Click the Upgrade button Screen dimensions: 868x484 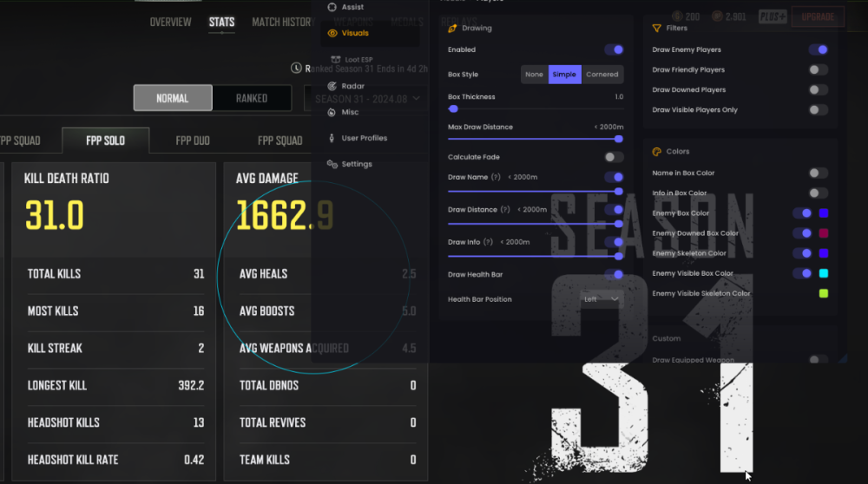pos(818,16)
